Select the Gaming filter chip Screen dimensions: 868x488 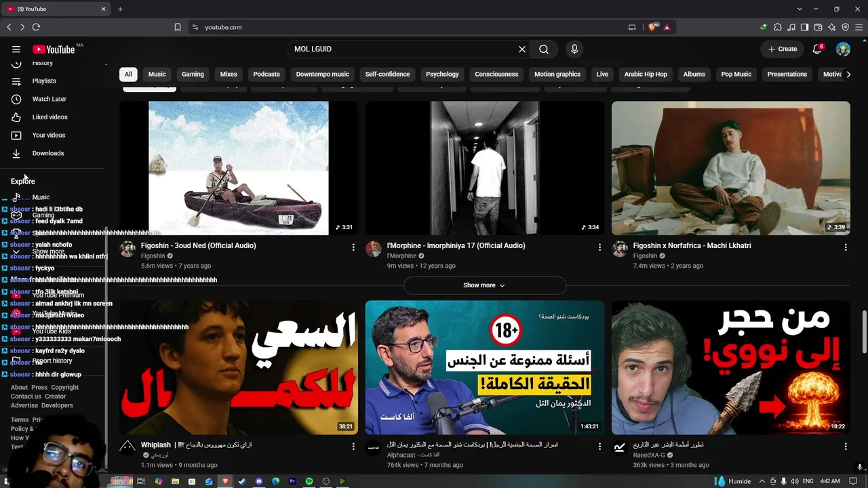tap(193, 75)
